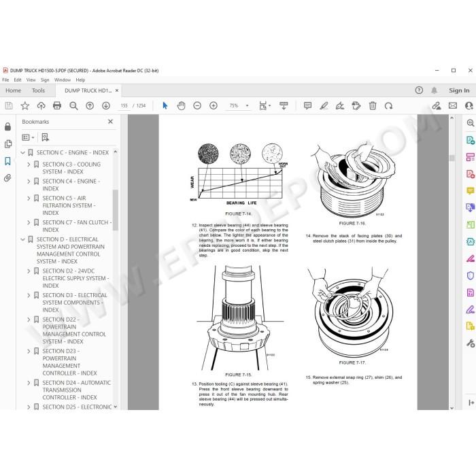Click the Sign In link
Screen dimensions: 476x476
(x=459, y=90)
